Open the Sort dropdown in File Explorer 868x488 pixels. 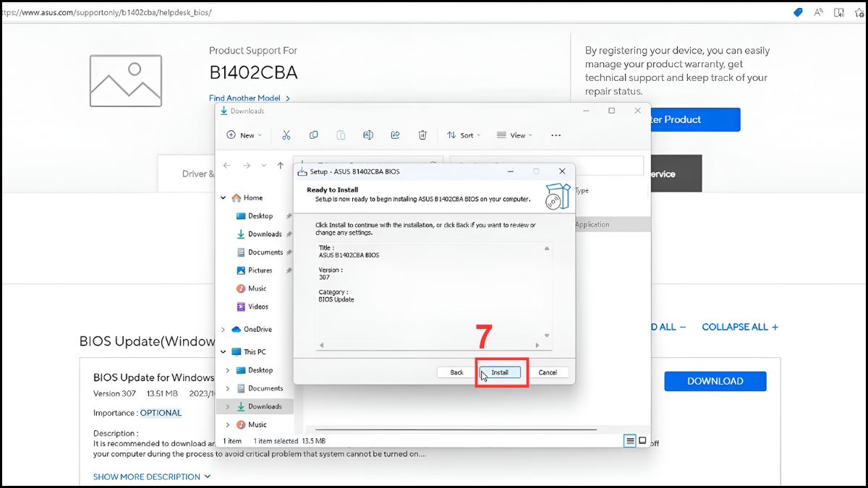pyautogui.click(x=463, y=135)
